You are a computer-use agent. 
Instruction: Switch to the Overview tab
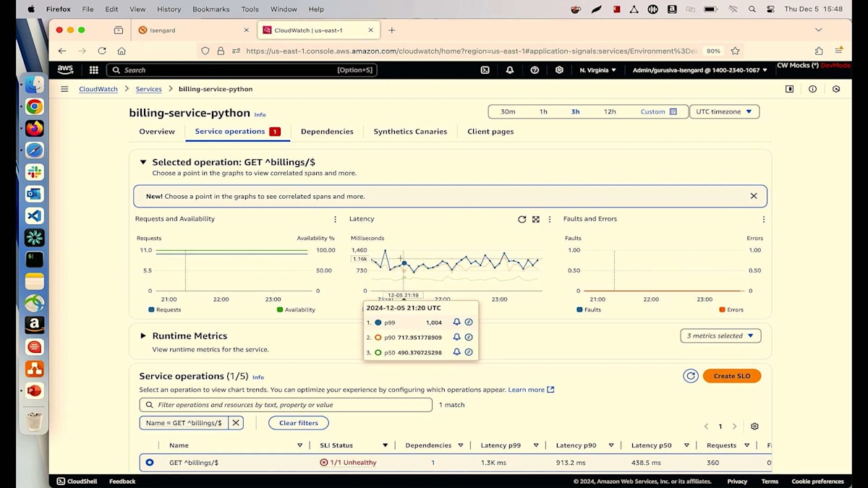point(157,132)
